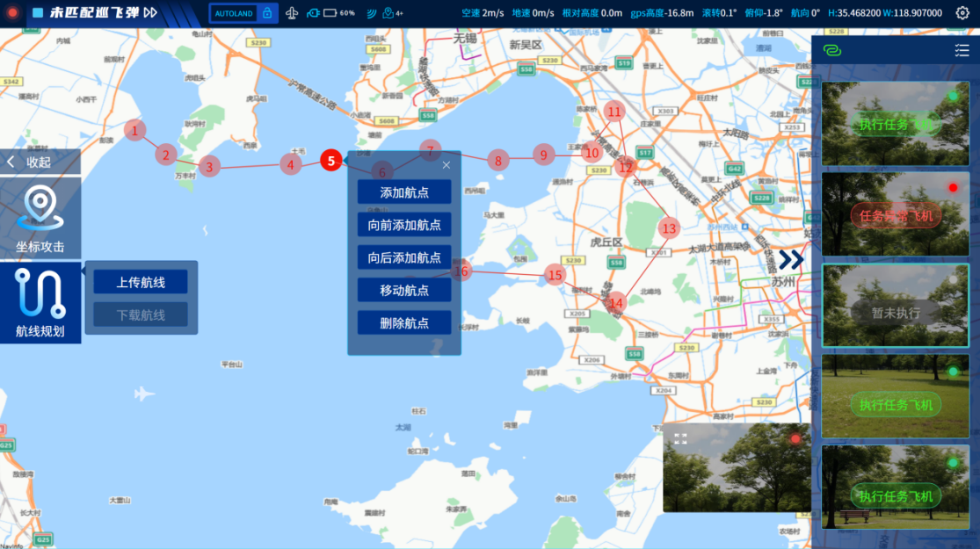Click the AUTOLAND lock icon
Image resolution: width=980 pixels, height=549 pixels.
(x=267, y=13)
